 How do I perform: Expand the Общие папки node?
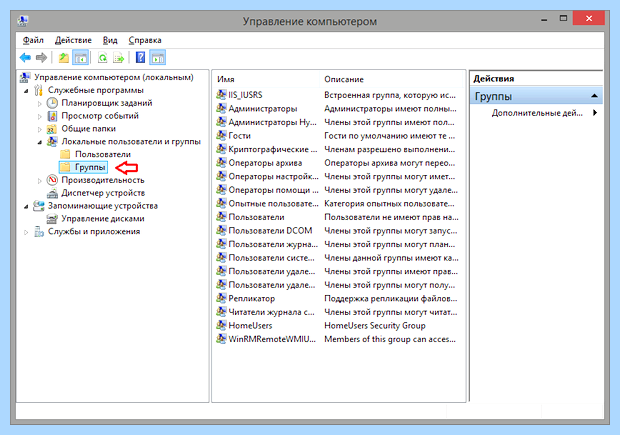(40, 129)
